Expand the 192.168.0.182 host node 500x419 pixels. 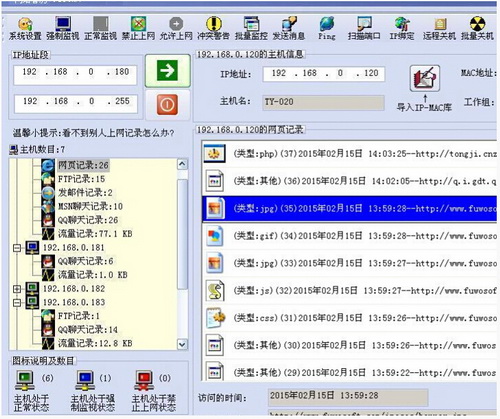click(x=17, y=289)
